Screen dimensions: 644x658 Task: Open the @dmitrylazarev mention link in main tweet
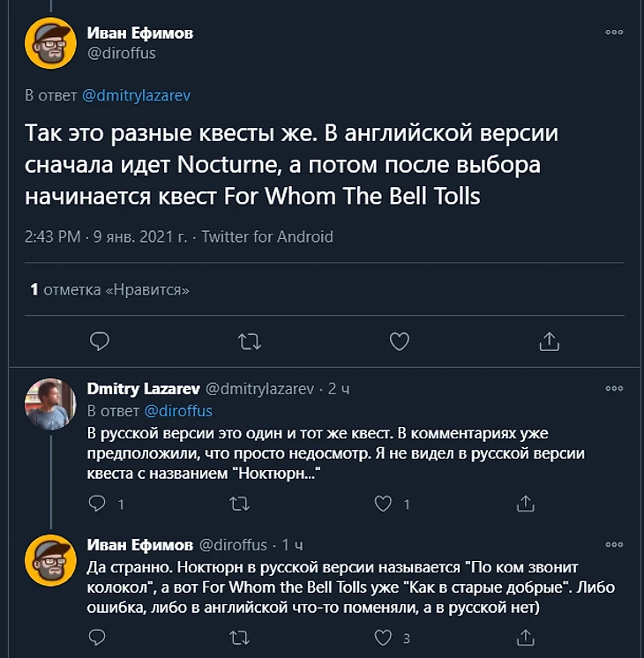click(x=136, y=95)
